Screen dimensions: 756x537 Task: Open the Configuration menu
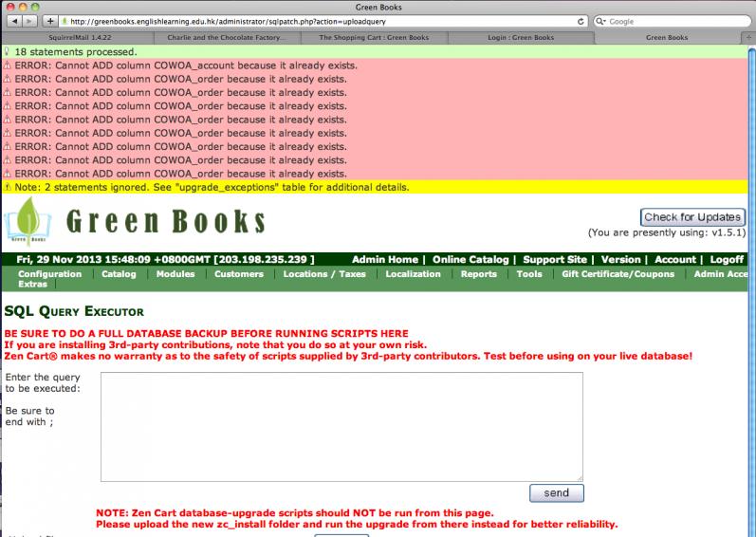click(x=49, y=274)
